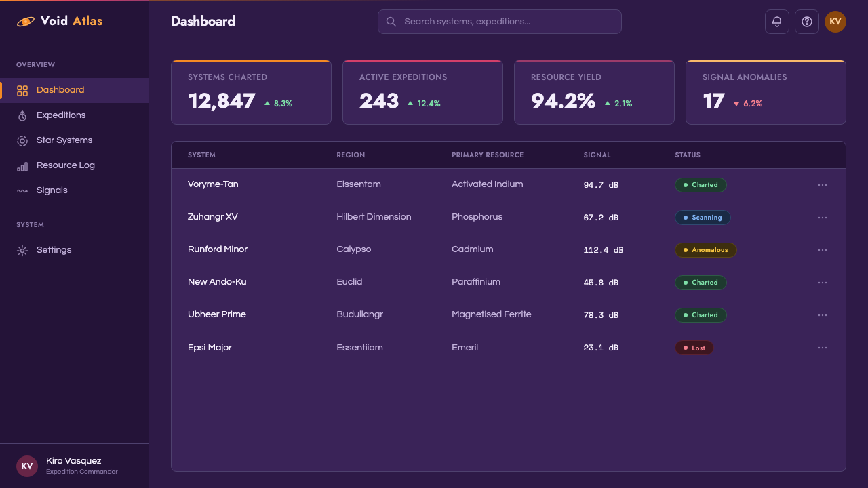Open the KV user avatar in header
Screen dimensions: 868x488
tap(835, 22)
